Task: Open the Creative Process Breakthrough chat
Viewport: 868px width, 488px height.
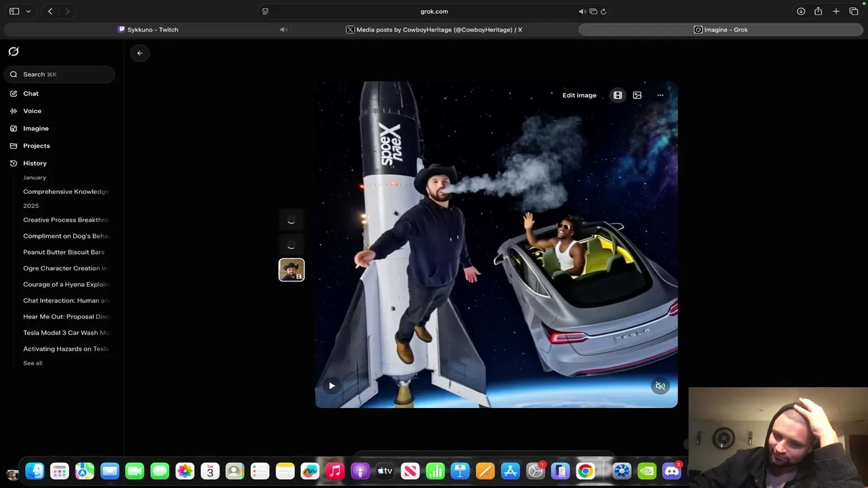Action: coord(66,220)
